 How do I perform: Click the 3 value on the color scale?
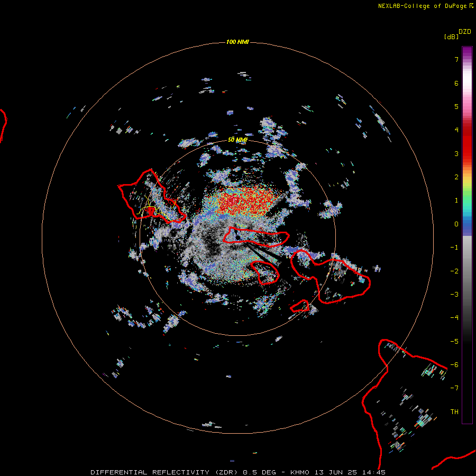(456, 153)
